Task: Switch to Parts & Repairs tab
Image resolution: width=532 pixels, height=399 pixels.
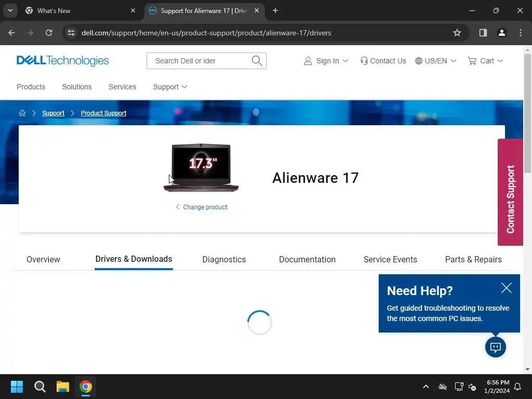Action: [473, 260]
